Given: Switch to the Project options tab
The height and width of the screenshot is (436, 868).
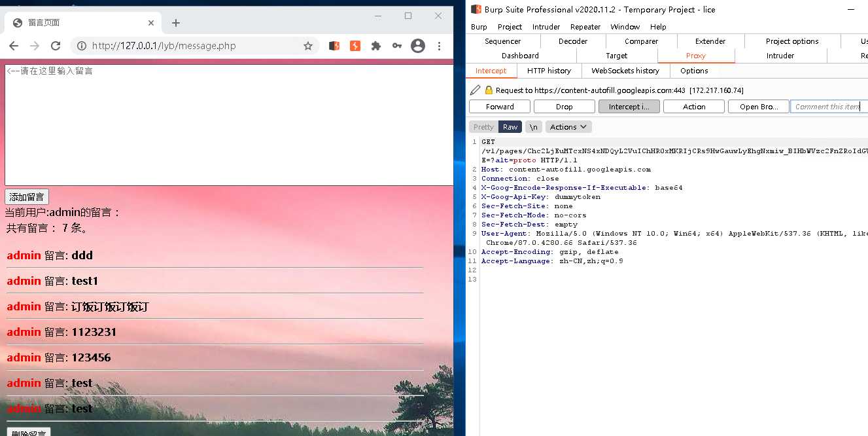Looking at the screenshot, I should coord(792,41).
